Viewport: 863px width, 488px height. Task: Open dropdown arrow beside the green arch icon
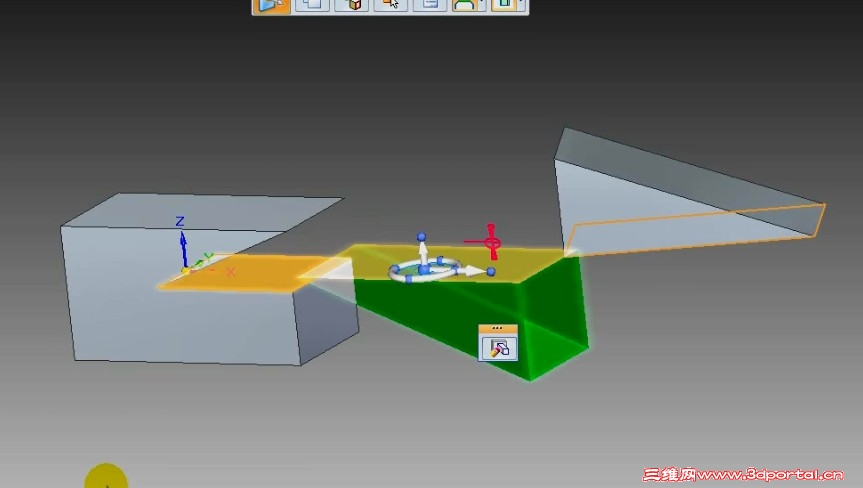[x=483, y=3]
